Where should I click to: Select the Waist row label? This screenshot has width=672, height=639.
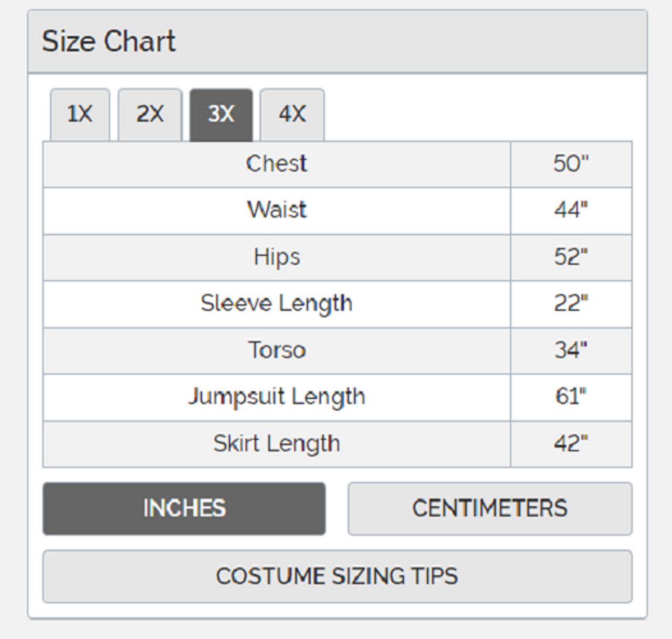click(x=277, y=210)
